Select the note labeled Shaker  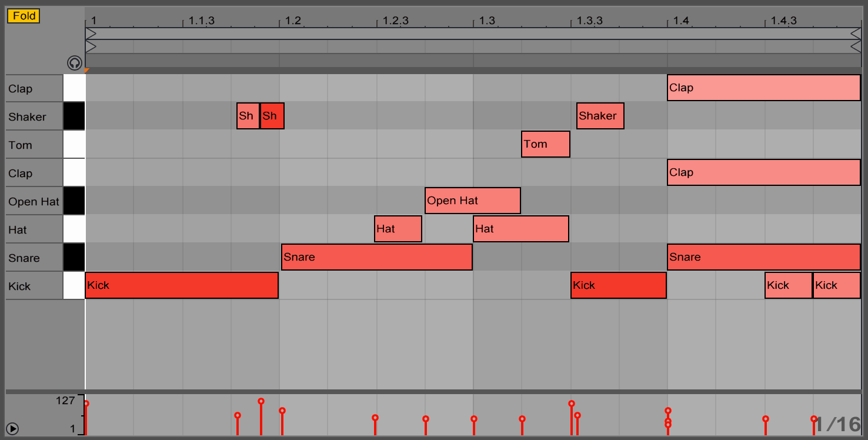point(600,116)
